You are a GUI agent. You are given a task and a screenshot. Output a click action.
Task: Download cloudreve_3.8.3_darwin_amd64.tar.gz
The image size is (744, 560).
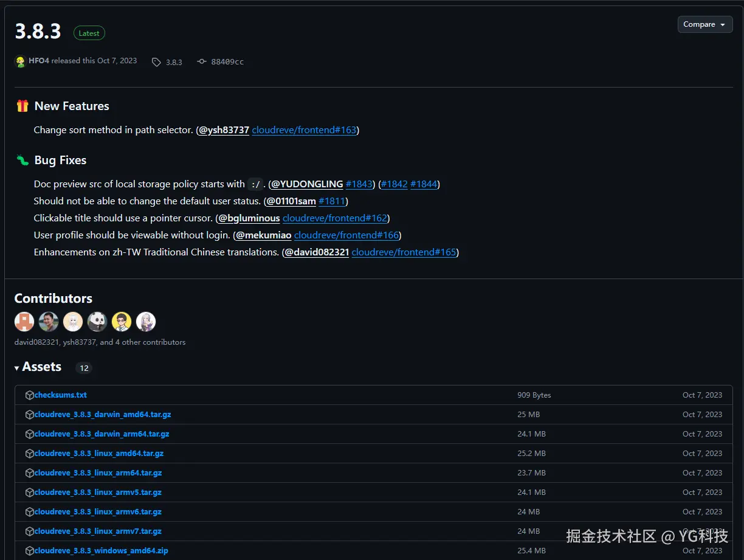(103, 415)
